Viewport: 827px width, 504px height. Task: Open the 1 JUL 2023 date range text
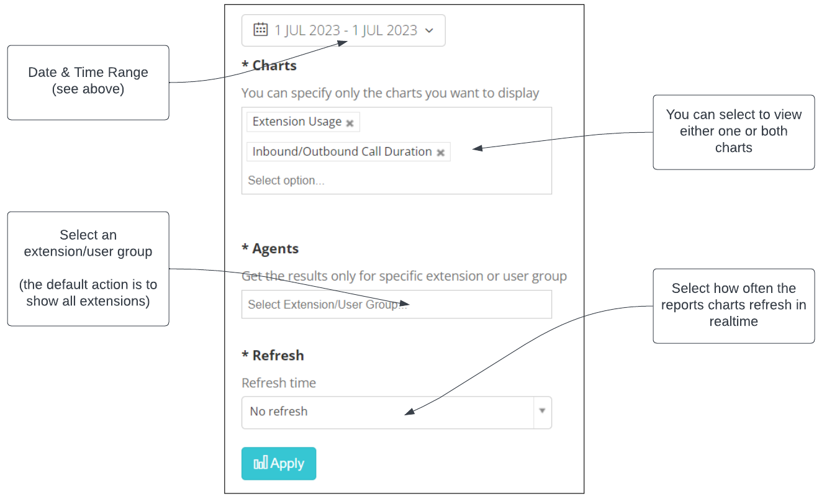[x=346, y=30]
